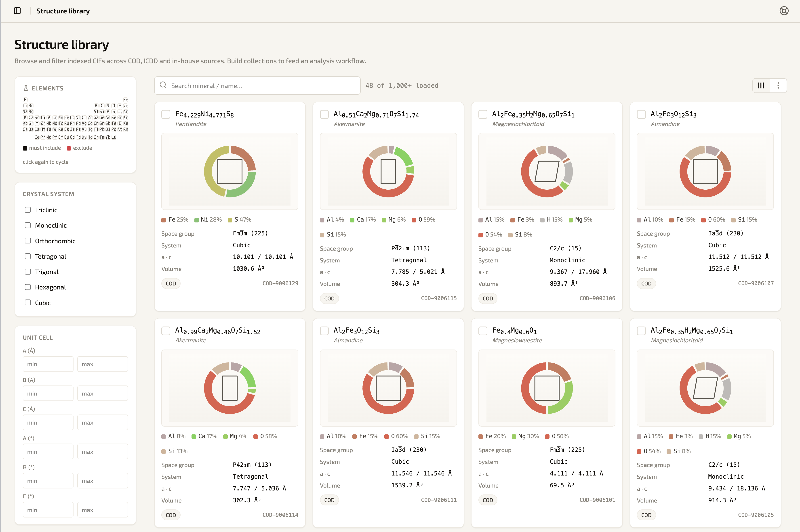800x532 pixels.
Task: Select checkbox of Magnesiochloritoid COD-9006106 card
Action: pyautogui.click(x=483, y=114)
